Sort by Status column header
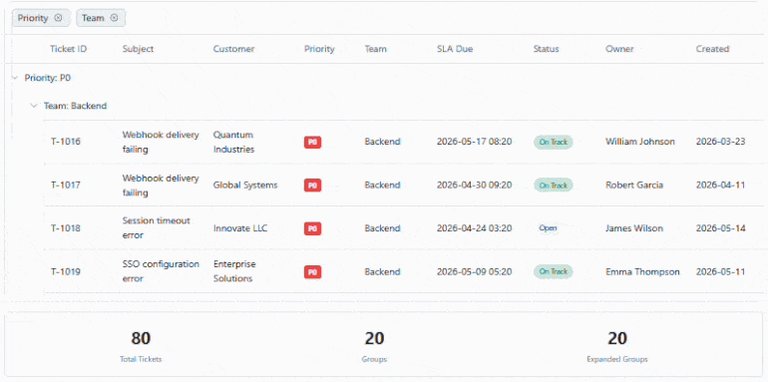Image resolution: width=768 pixels, height=382 pixels. coord(546,49)
